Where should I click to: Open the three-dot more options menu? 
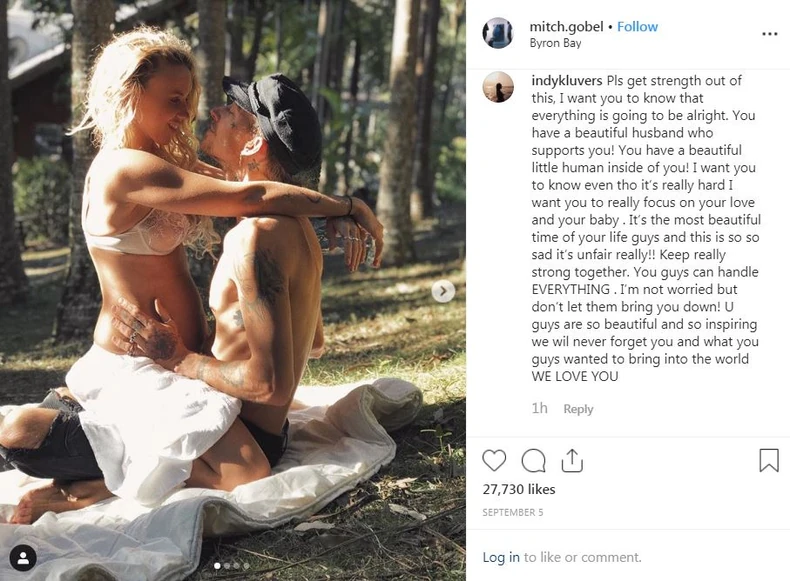769,34
